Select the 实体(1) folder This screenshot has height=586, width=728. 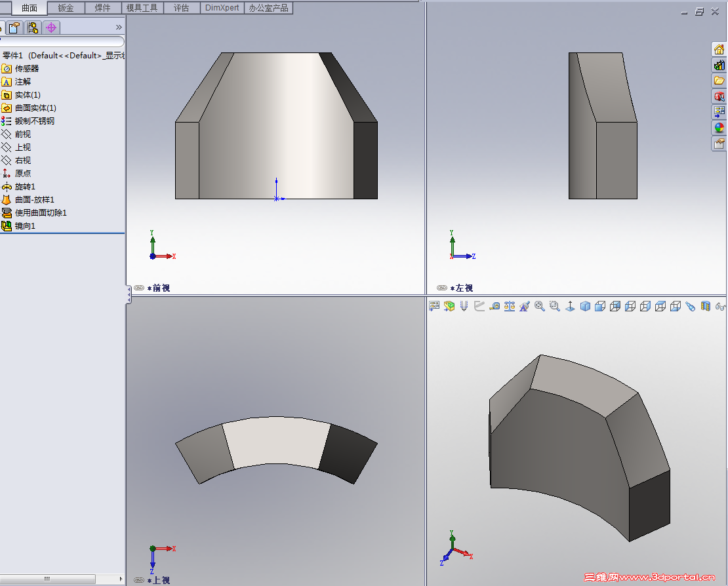(22, 94)
